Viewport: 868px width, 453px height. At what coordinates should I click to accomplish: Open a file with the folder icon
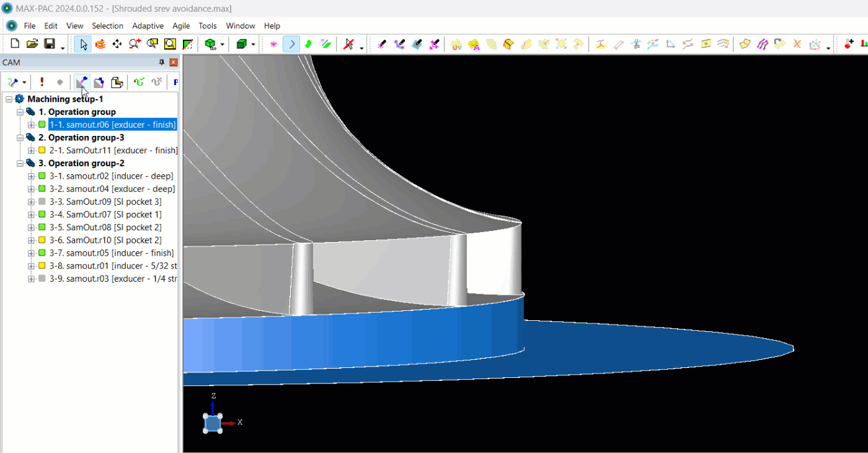click(32, 44)
